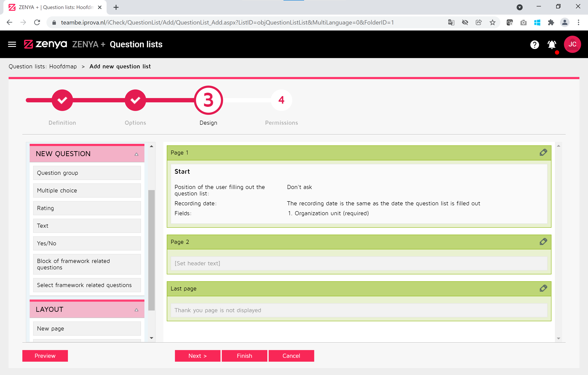This screenshot has width=588, height=375.
Task: Collapse the NEW QUESTION section
Action: (136, 154)
